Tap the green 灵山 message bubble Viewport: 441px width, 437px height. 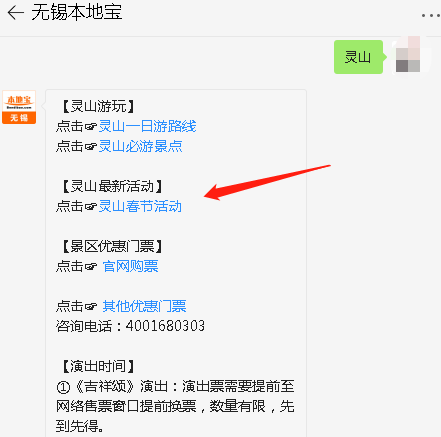coord(358,57)
